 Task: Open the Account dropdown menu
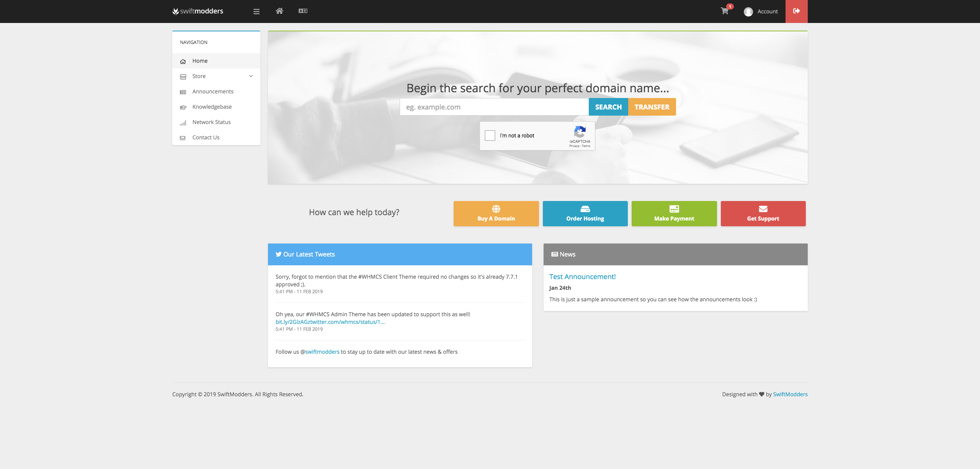pyautogui.click(x=767, y=11)
